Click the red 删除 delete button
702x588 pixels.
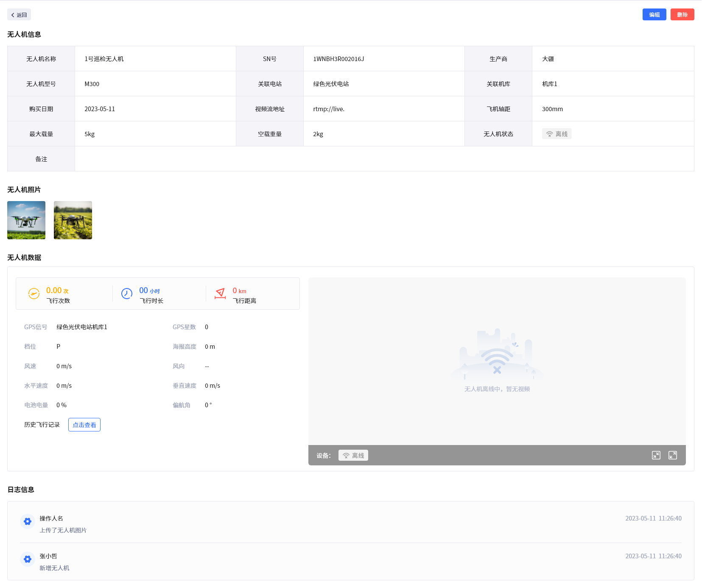tap(682, 14)
